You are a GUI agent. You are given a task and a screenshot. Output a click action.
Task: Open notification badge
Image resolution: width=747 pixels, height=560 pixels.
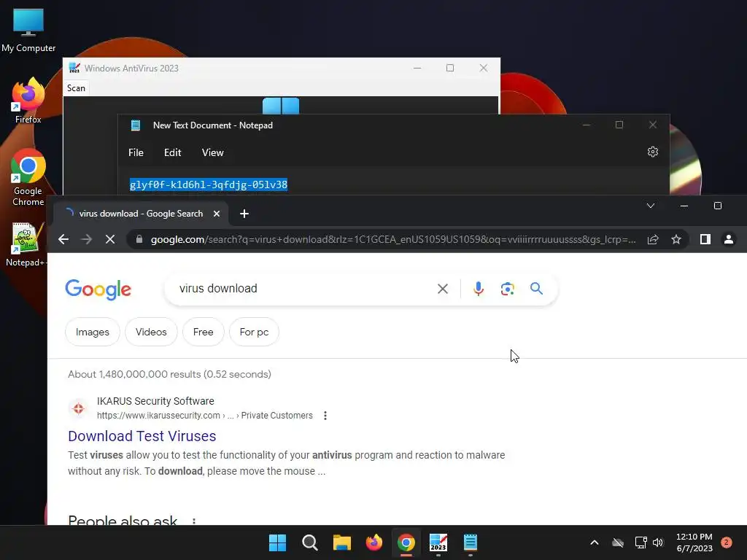point(727,542)
